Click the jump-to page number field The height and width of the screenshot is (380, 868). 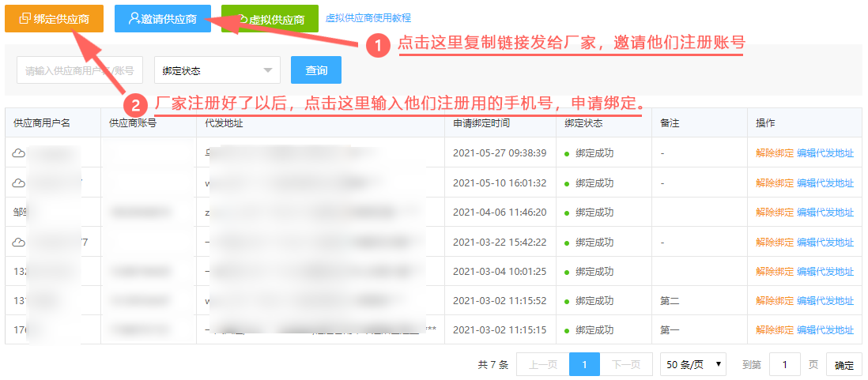(784, 364)
